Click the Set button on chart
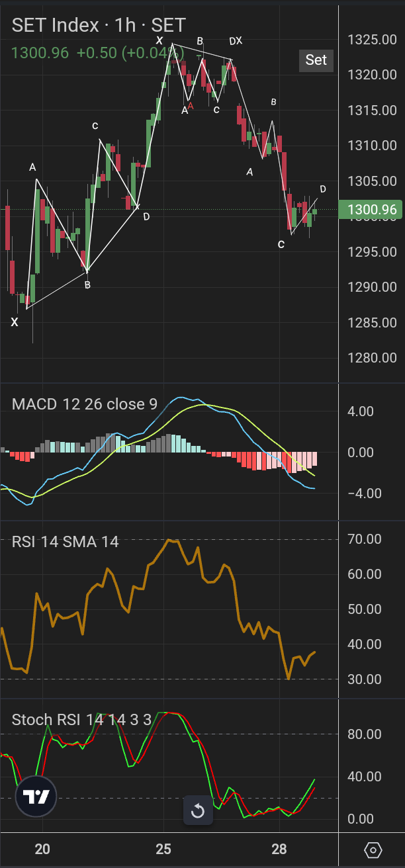Image resolution: width=405 pixels, height=868 pixels. [x=316, y=60]
